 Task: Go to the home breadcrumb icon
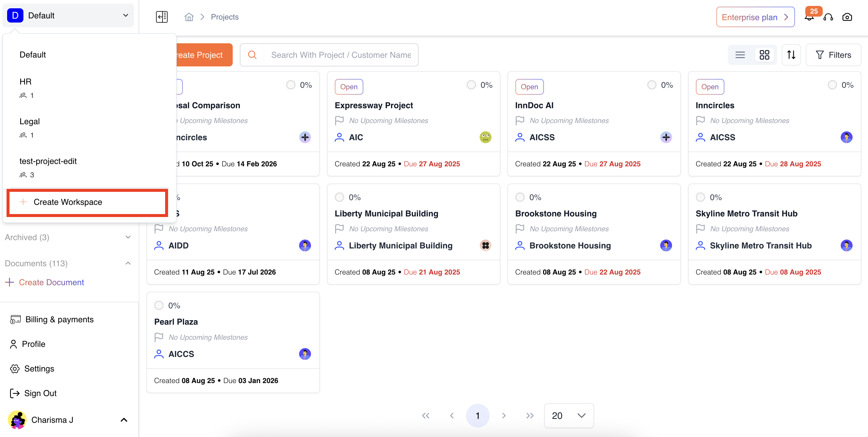(x=189, y=17)
